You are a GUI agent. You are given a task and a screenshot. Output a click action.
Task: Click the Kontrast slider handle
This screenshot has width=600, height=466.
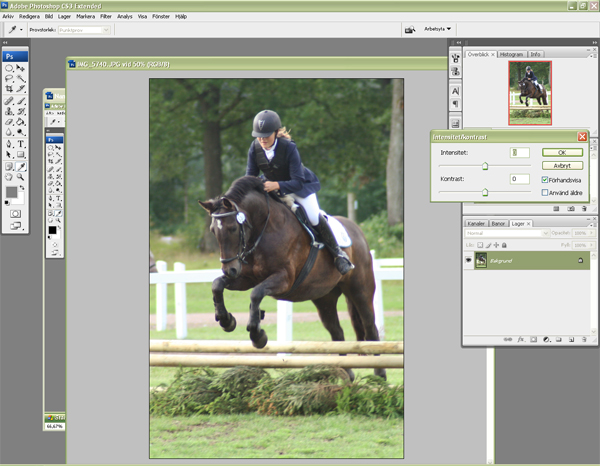click(485, 192)
